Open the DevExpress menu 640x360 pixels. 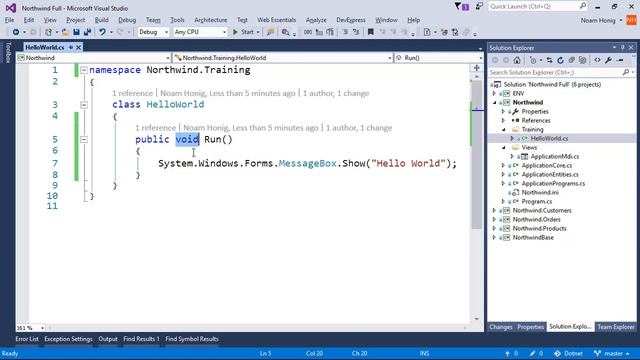pyautogui.click(x=351, y=20)
